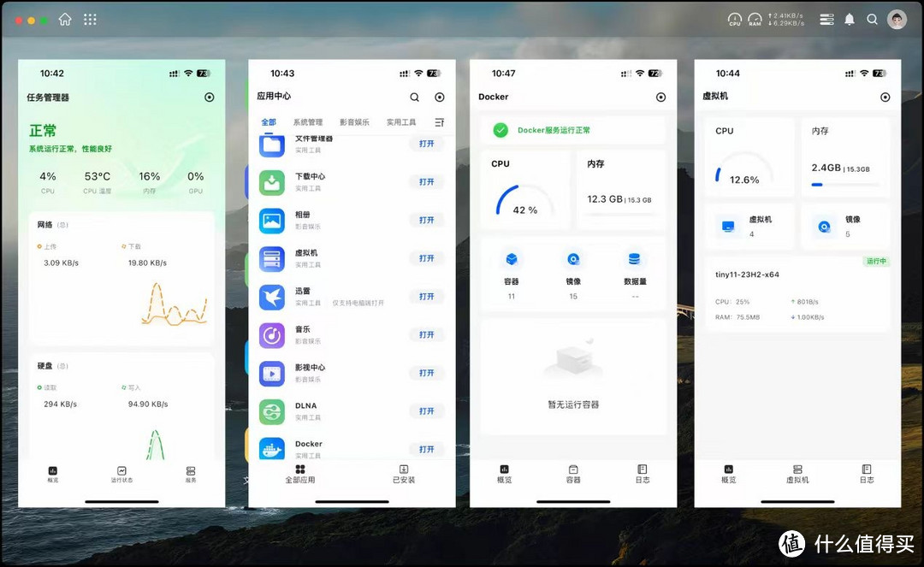
Task: Tap the target icon in App Center header
Action: 440,97
